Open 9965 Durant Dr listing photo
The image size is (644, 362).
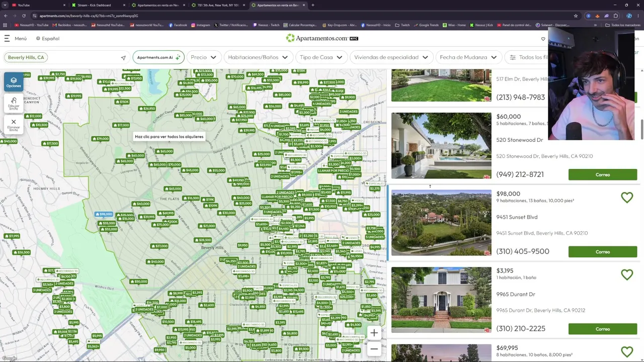pos(441,300)
